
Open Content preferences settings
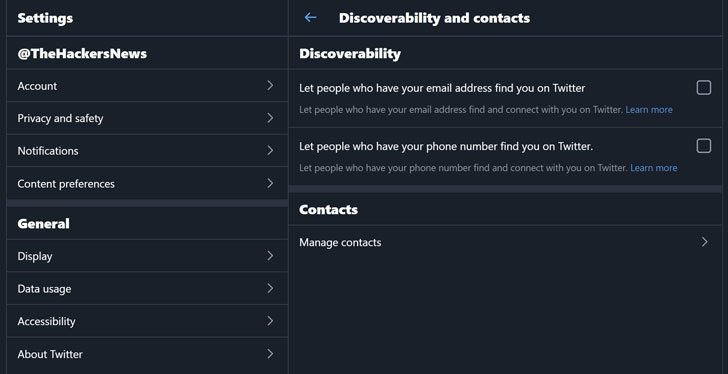pos(147,184)
